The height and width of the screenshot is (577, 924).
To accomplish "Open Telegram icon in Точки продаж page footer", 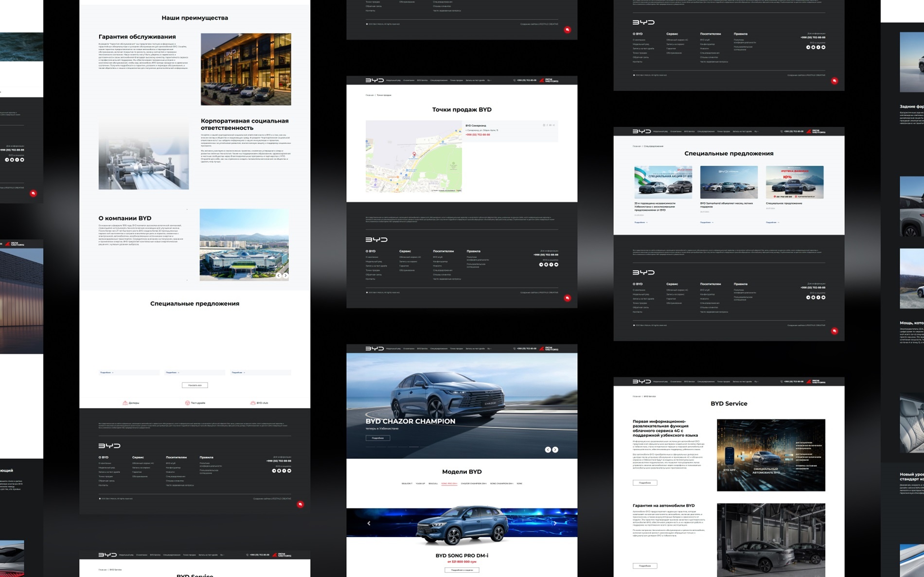I will pyautogui.click(x=541, y=265).
